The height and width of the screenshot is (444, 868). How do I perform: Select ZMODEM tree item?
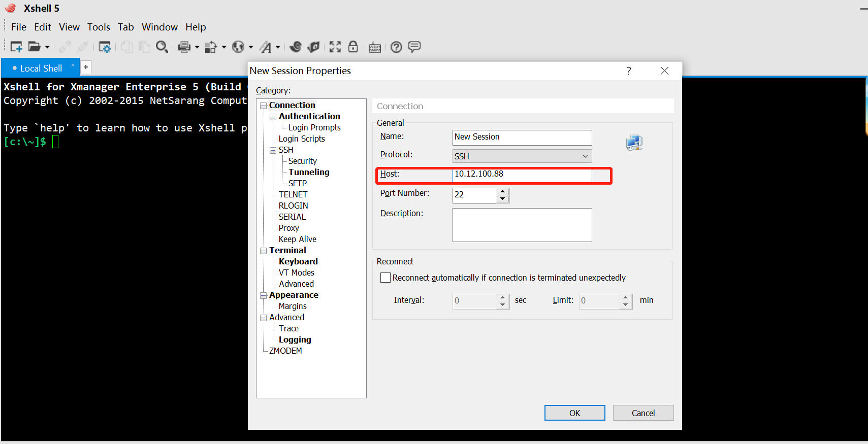click(x=285, y=351)
